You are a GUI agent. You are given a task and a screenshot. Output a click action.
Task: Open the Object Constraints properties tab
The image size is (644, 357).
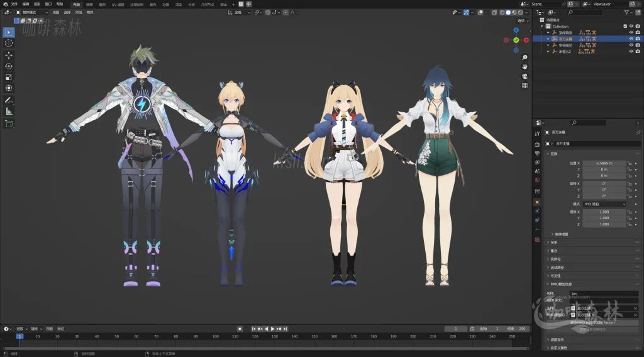pos(537,220)
